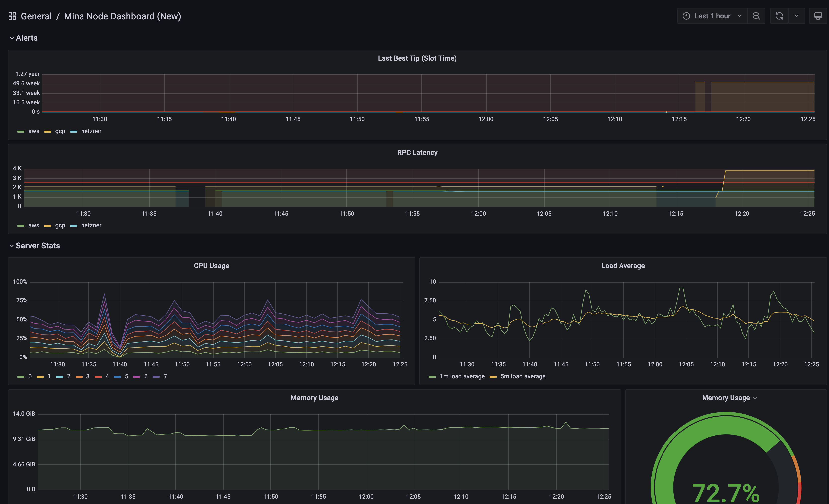Open the refresh interval dropdown arrow
The width and height of the screenshot is (829, 504).
pyautogui.click(x=796, y=16)
